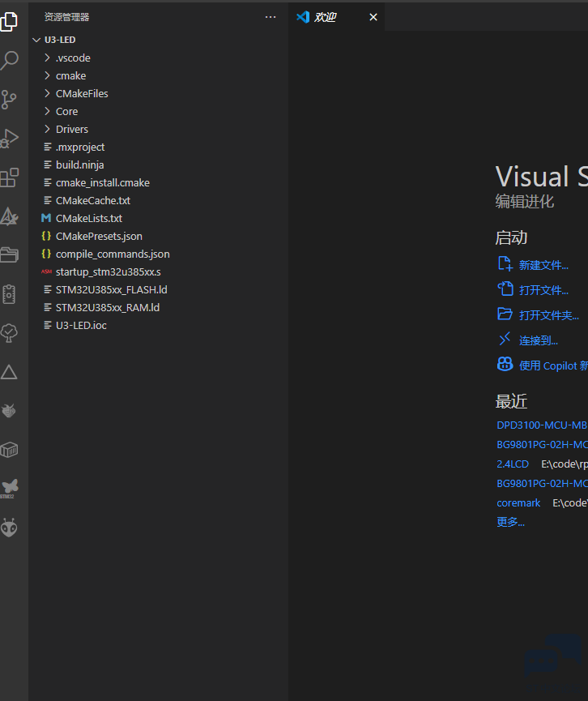Image resolution: width=588 pixels, height=701 pixels.
Task: Expand the Core folder
Action: pyautogui.click(x=158, y=111)
